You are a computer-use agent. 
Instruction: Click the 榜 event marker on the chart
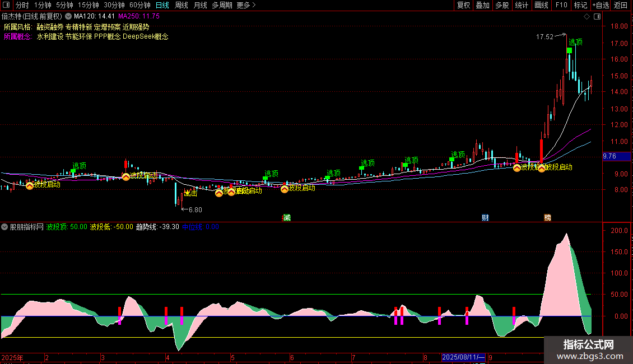[x=547, y=218]
